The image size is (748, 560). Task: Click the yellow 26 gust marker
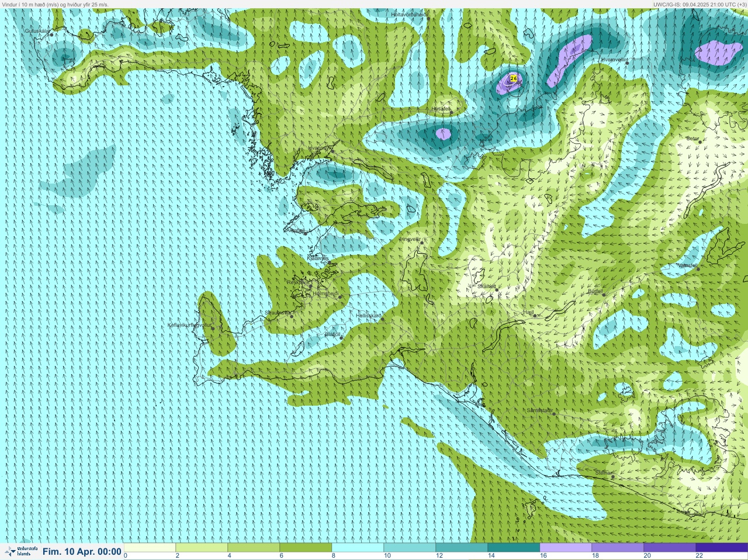coord(514,78)
